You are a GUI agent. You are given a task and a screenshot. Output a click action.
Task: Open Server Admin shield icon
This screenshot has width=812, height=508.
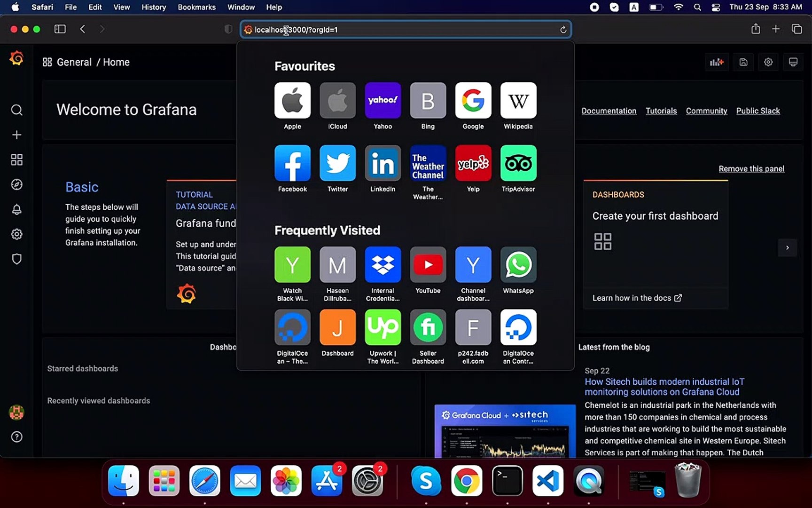click(16, 259)
